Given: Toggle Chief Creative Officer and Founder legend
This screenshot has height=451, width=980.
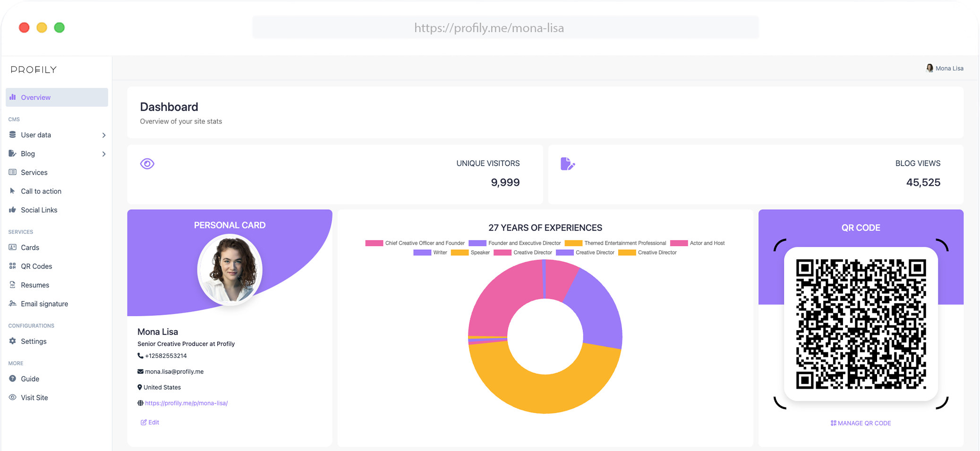Looking at the screenshot, I should (x=415, y=243).
